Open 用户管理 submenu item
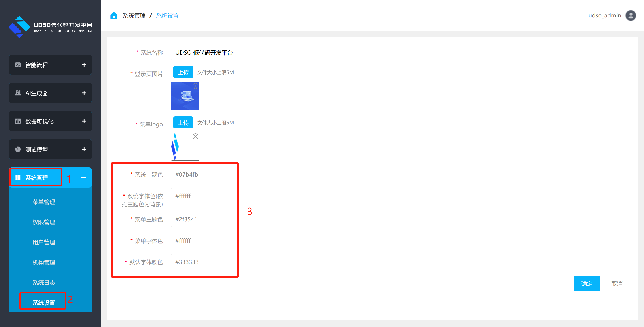The image size is (644, 327). (x=44, y=242)
